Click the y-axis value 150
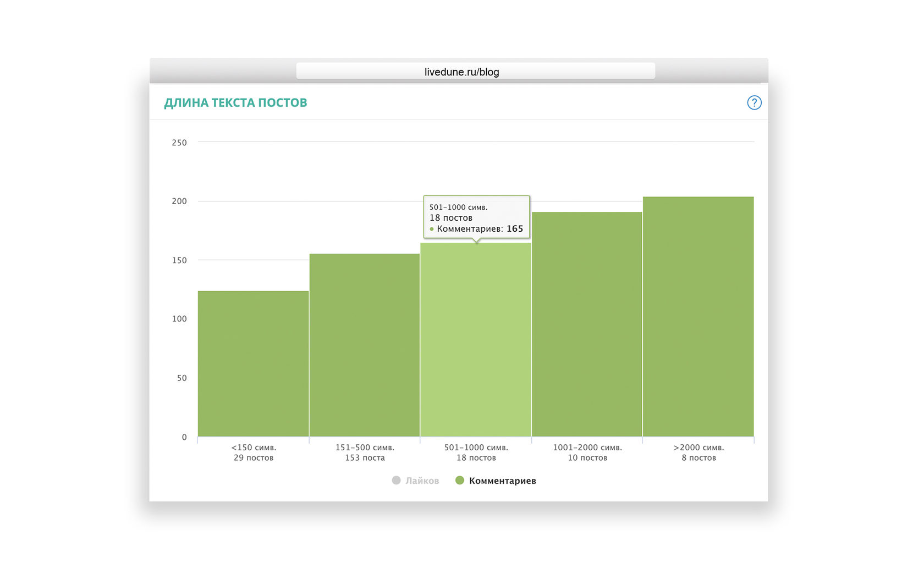Image resolution: width=924 pixels, height=578 pixels. tap(179, 260)
